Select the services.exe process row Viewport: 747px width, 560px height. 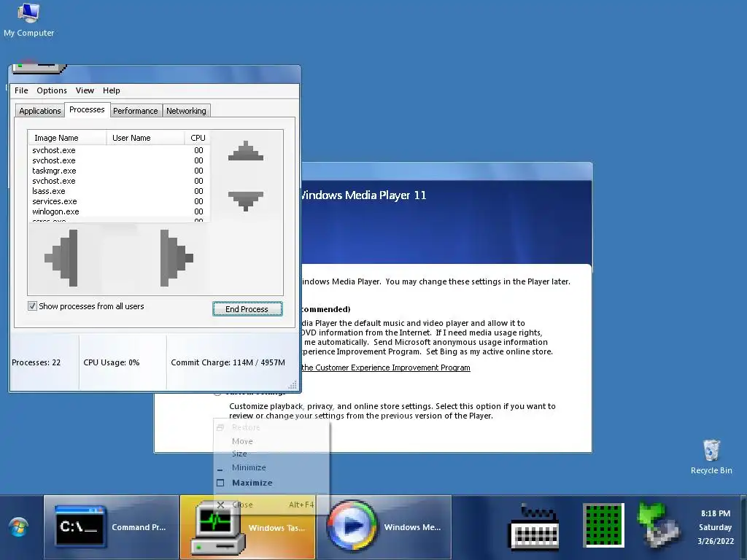(x=119, y=201)
